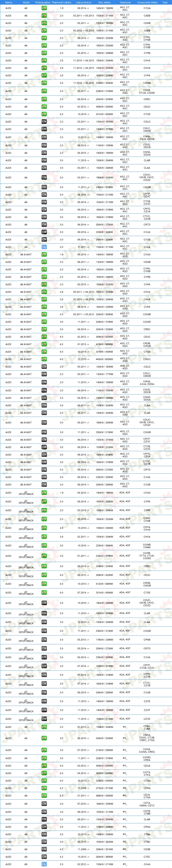
Task: Select the Rodzaj paliwa column header
Action: 42,2
